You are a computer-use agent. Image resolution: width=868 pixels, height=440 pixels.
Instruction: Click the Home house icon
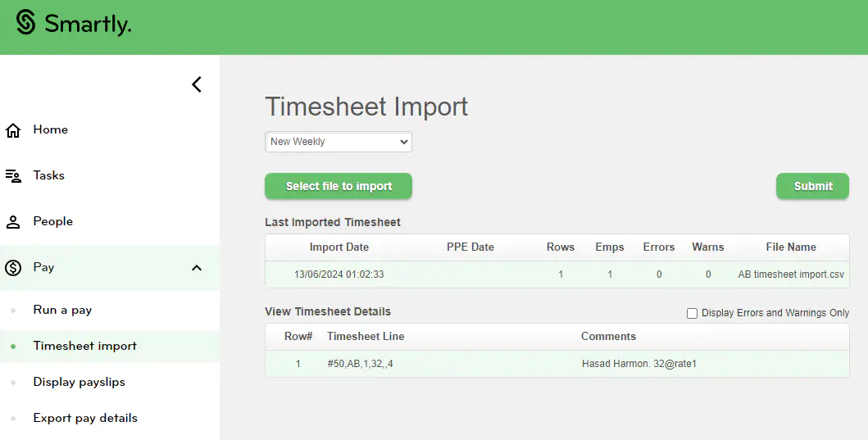click(13, 130)
